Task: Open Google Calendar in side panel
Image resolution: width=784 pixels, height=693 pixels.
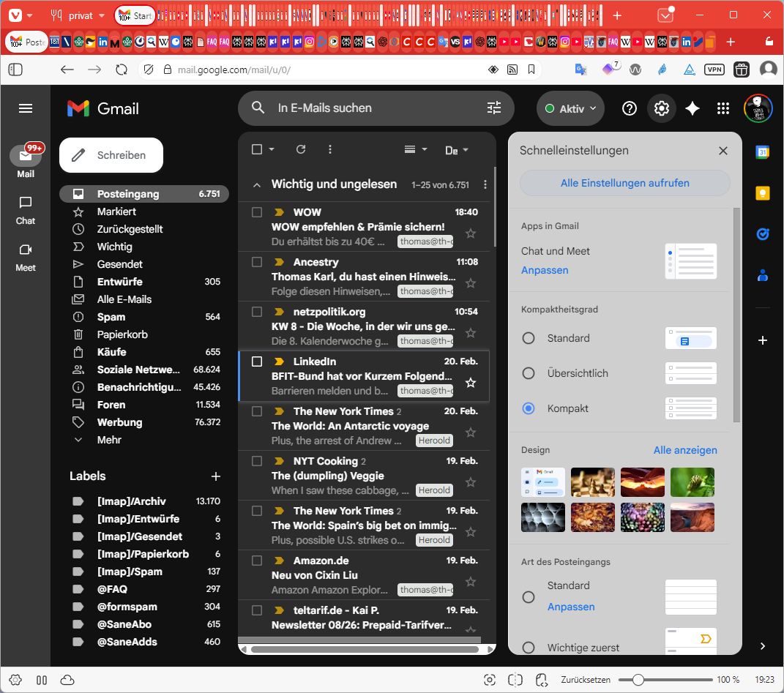Action: 762,152
